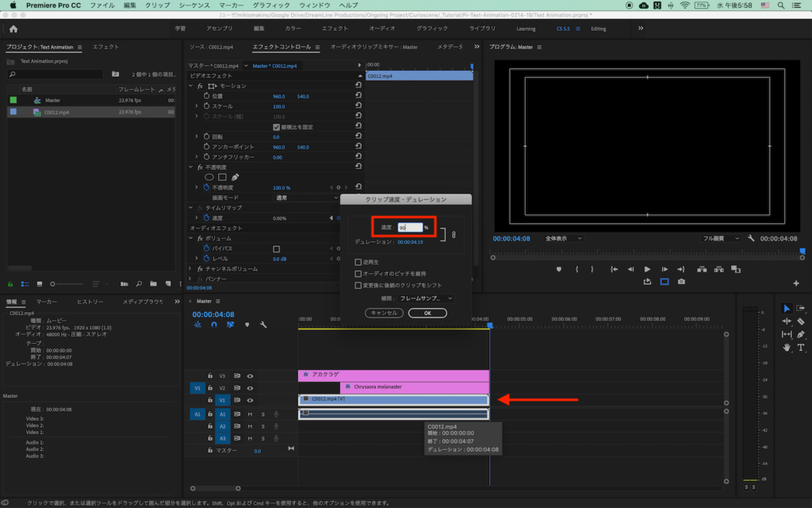Enable the 逆再生 reverse speed checkbox
The width and height of the screenshot is (812, 508).
[x=358, y=262]
